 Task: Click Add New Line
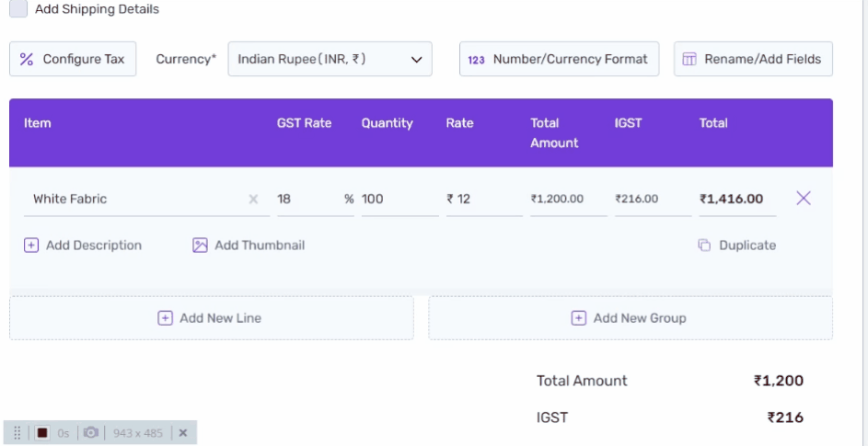pos(212,318)
